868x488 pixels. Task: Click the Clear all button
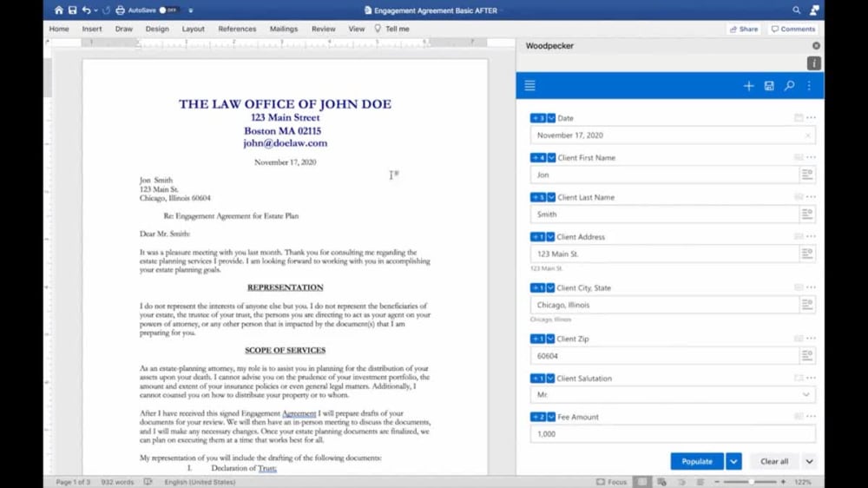pyautogui.click(x=774, y=461)
